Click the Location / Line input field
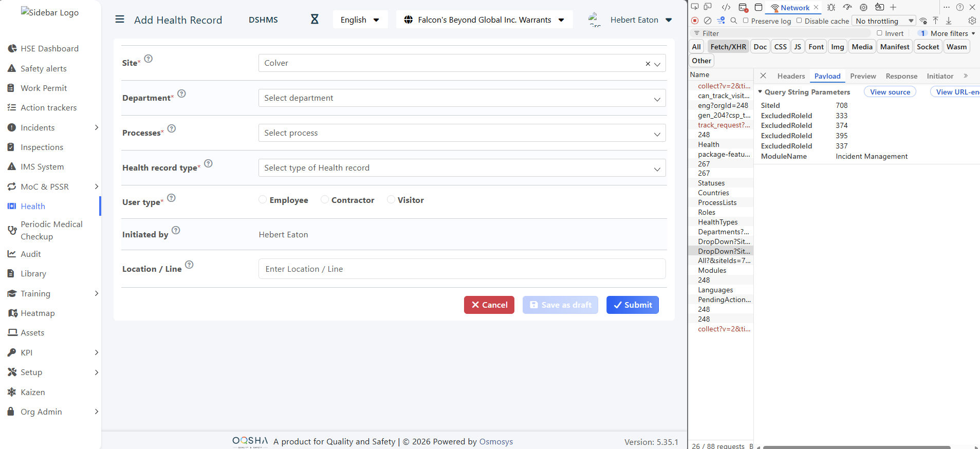Screen dimensions: 980x449 [x=461, y=269]
